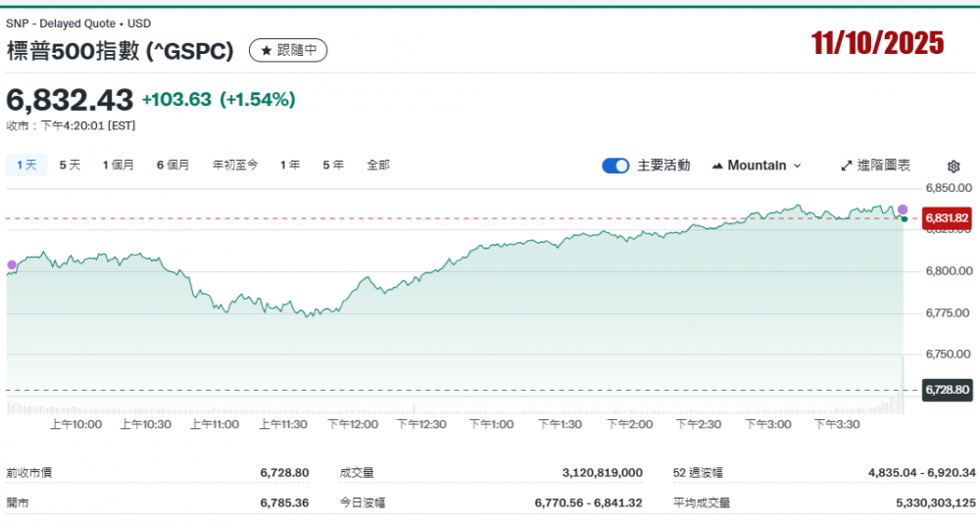
Task: Click the star icon in the 跟隨中 button
Action: [266, 50]
